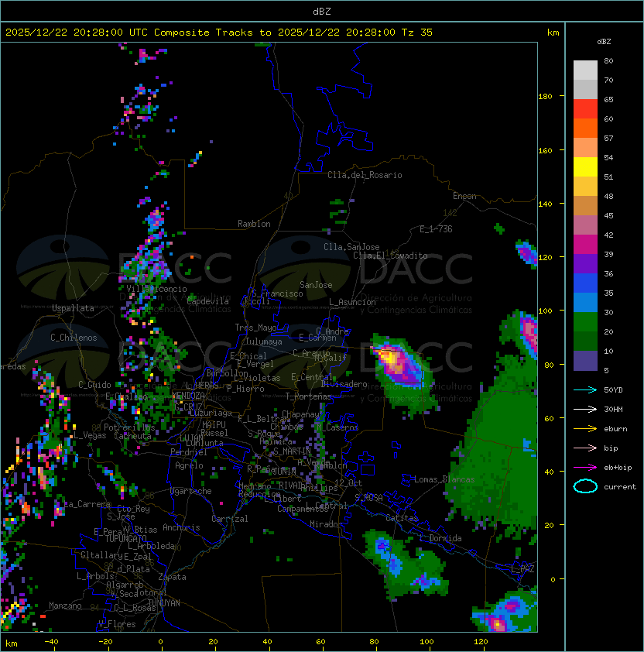644x652 pixels.
Task: Click the 'Catitas' map label
Action: 402,518
